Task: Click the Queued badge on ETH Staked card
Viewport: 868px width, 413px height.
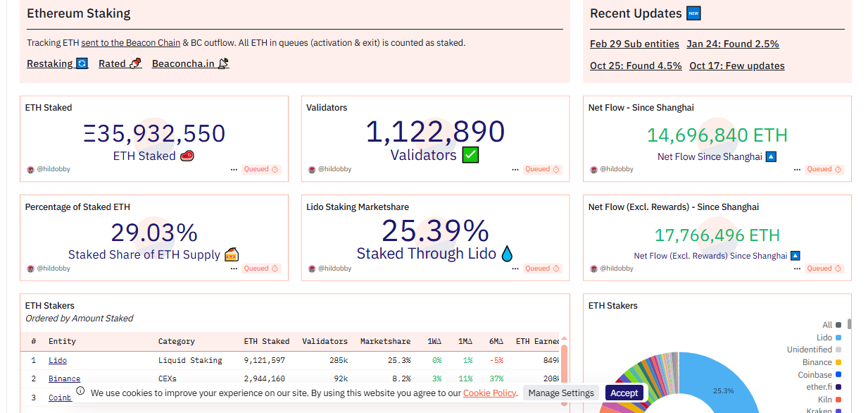Action: 261,169
